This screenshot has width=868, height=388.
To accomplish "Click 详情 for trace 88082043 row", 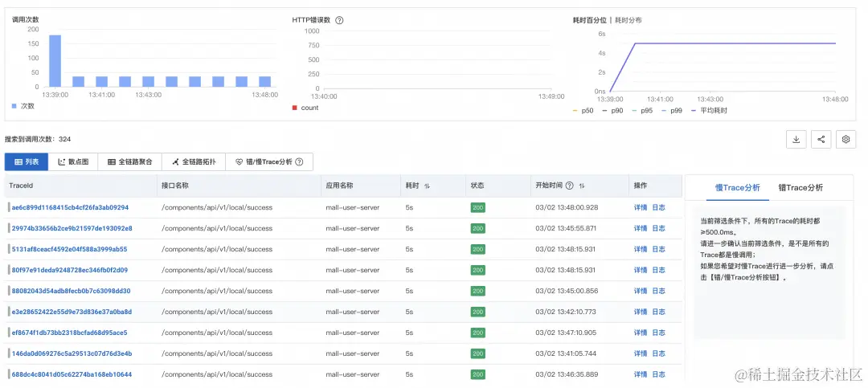I will point(641,291).
